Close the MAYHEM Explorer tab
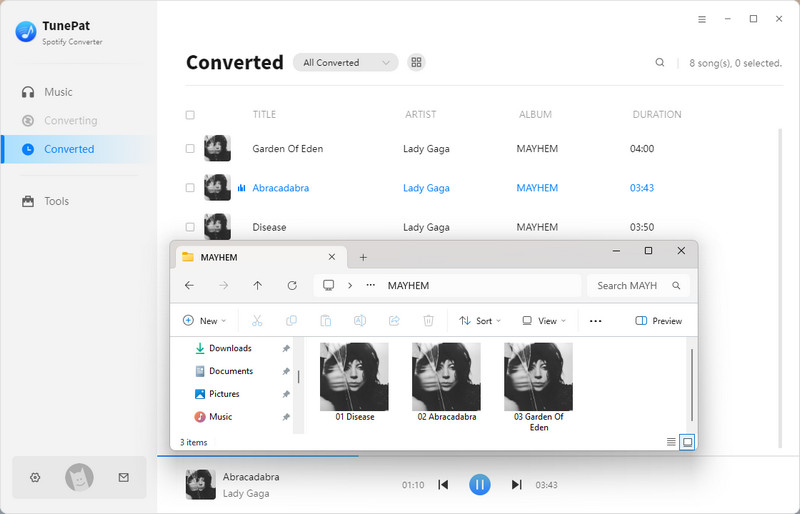The image size is (800, 514). (332, 257)
